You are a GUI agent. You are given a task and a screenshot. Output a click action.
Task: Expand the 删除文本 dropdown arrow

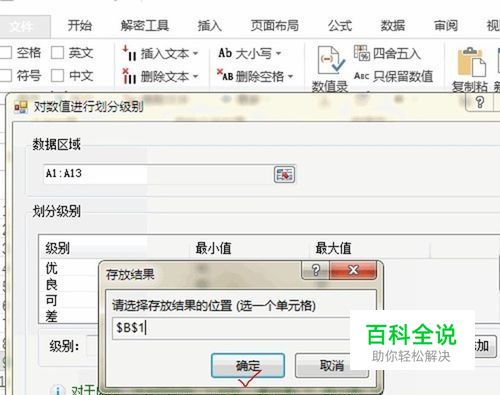[x=196, y=76]
